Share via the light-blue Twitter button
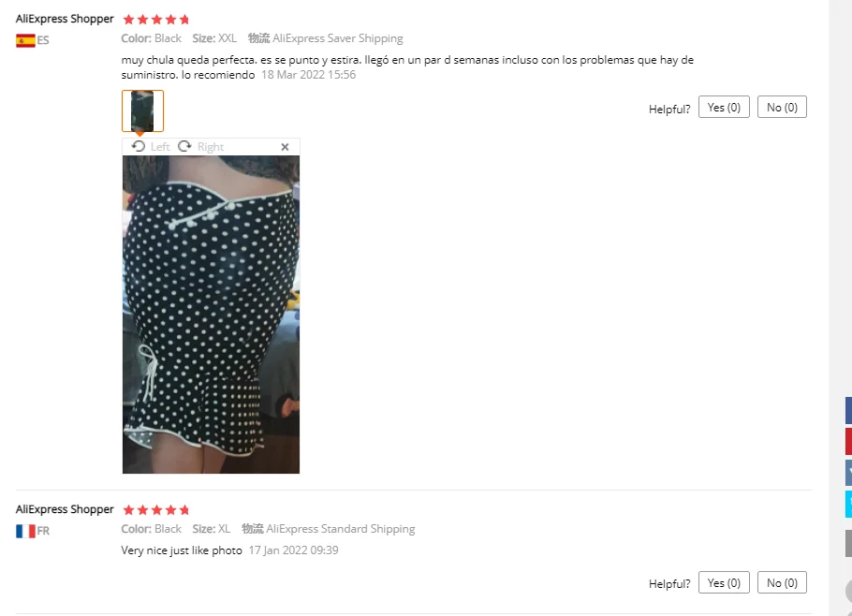This screenshot has width=852, height=616. (x=848, y=504)
